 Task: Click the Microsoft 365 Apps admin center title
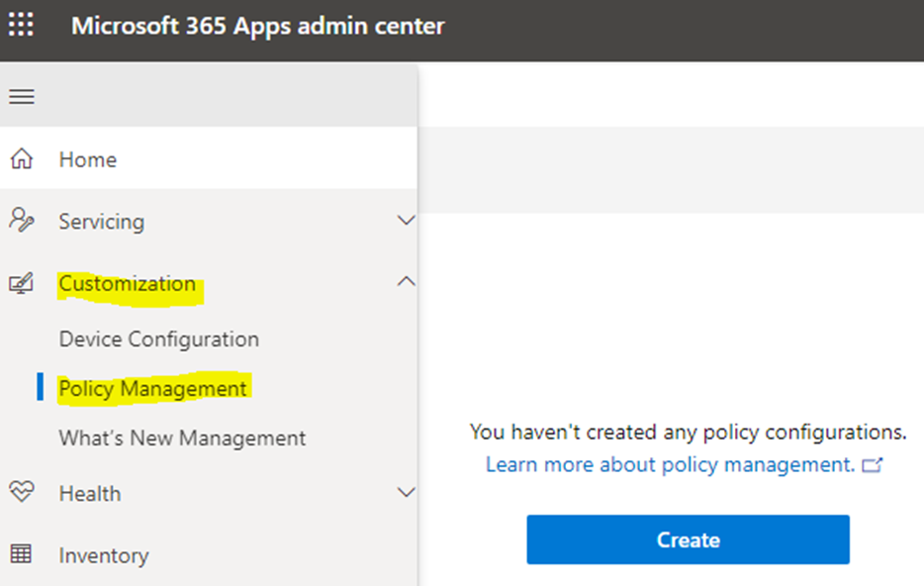coord(257,26)
